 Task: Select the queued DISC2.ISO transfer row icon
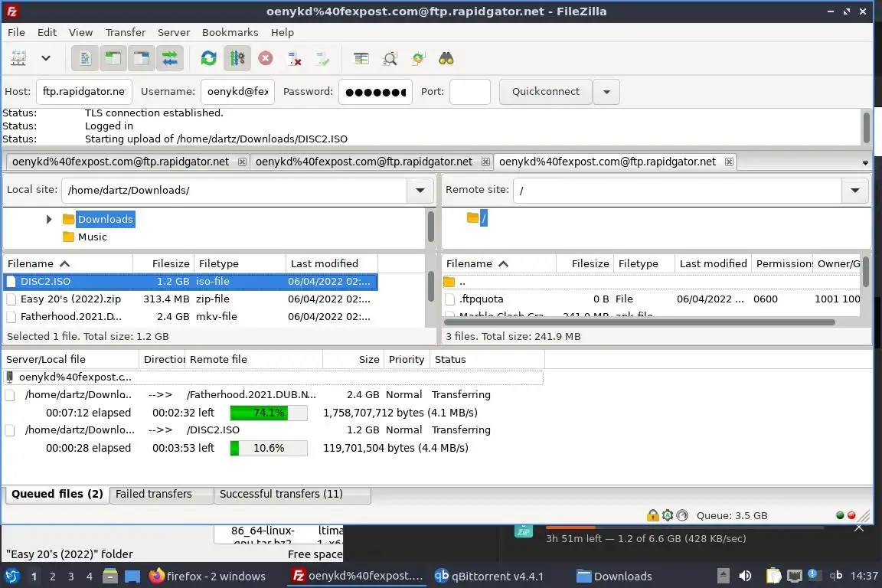[x=9, y=430]
